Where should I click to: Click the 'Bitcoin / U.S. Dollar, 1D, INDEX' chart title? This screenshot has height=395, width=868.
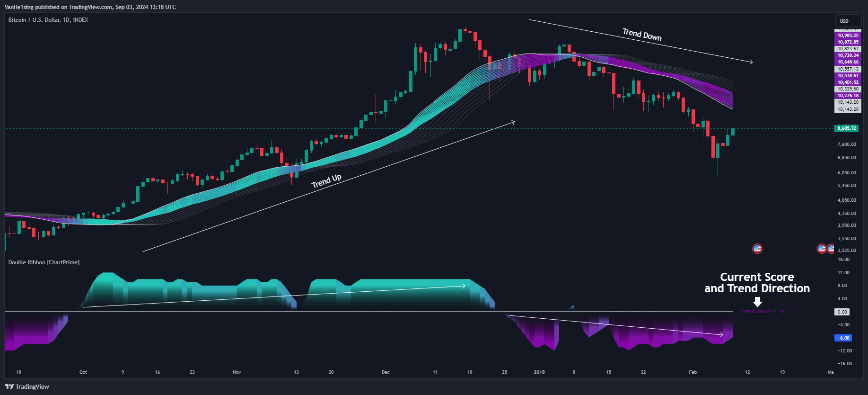point(48,20)
